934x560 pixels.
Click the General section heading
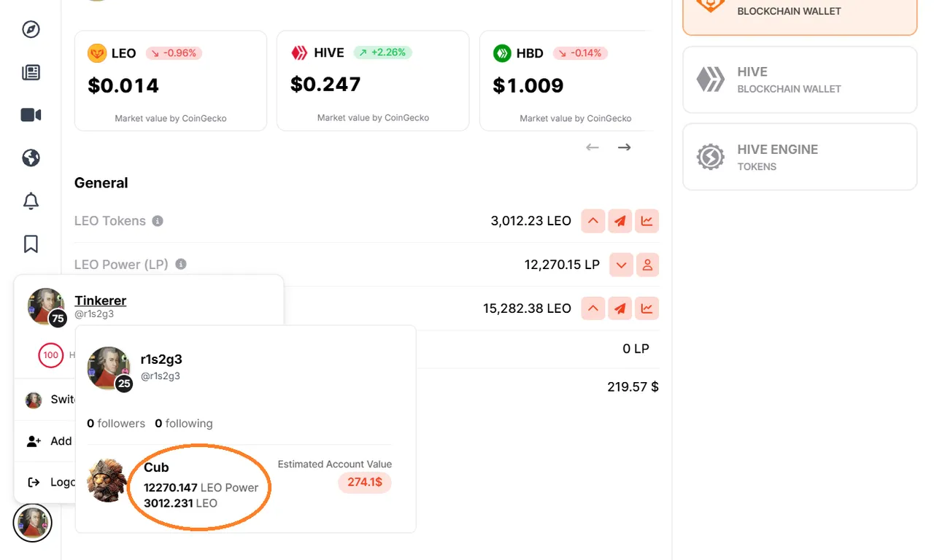101,183
